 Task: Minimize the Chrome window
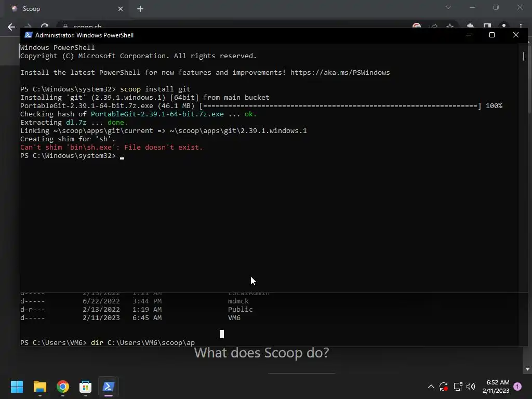[472, 7]
